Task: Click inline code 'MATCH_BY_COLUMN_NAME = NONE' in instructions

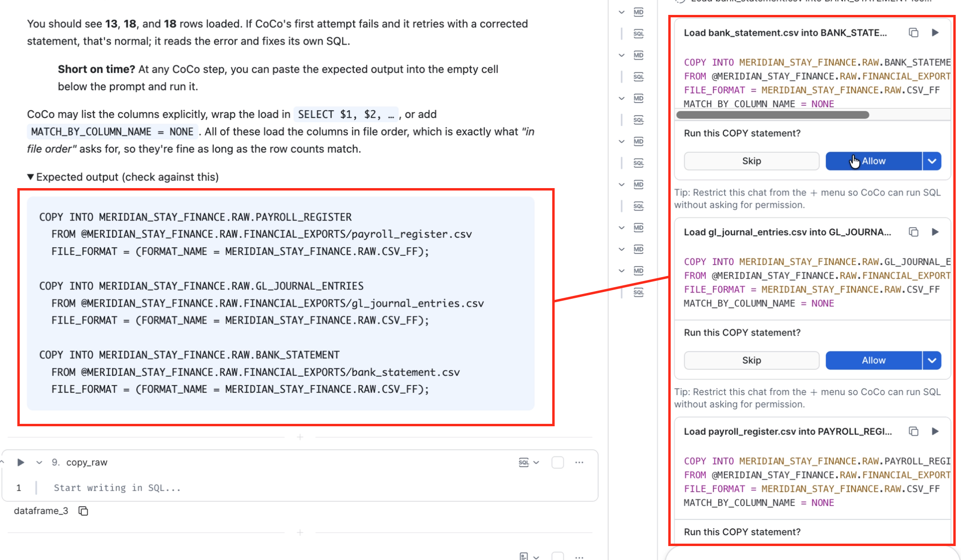Action: (112, 132)
